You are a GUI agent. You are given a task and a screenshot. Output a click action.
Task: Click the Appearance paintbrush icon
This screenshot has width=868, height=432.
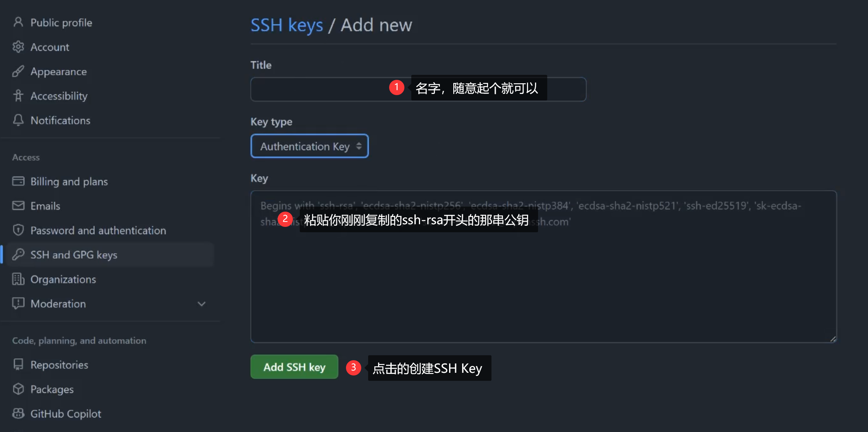18,71
